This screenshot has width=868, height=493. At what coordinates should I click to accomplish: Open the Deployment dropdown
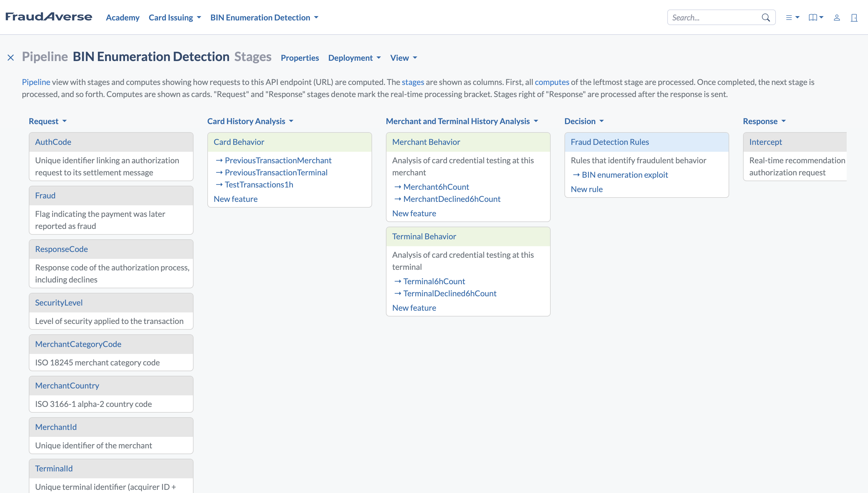pyautogui.click(x=355, y=58)
